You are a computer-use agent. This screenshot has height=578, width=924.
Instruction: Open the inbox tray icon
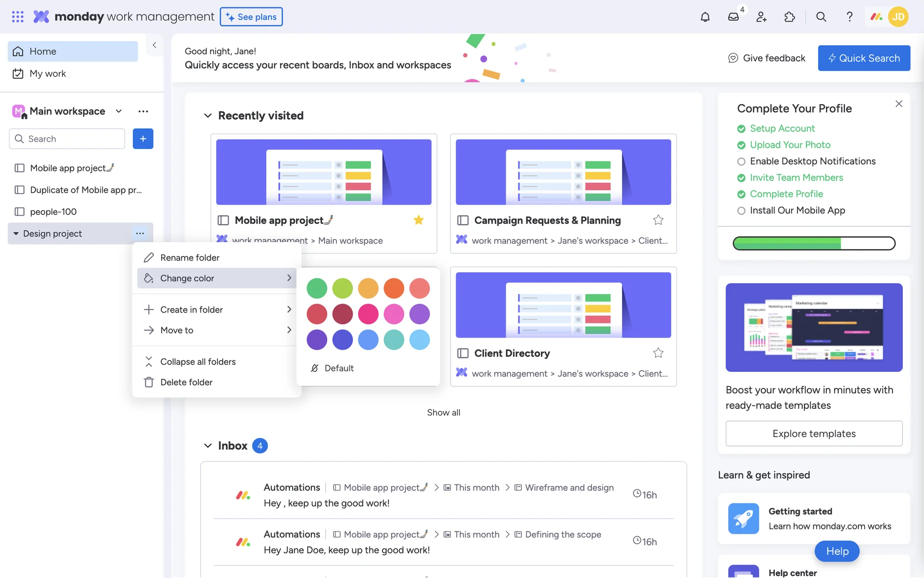733,17
